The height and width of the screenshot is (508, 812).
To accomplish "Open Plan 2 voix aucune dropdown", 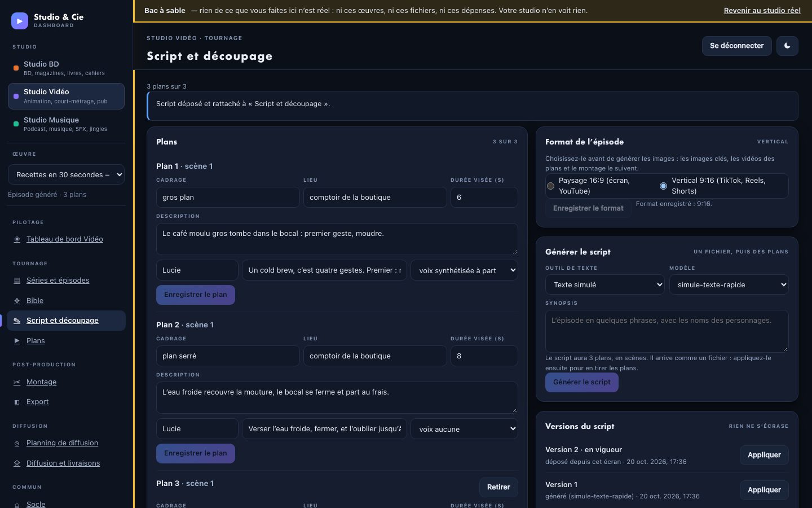I will click(x=465, y=429).
